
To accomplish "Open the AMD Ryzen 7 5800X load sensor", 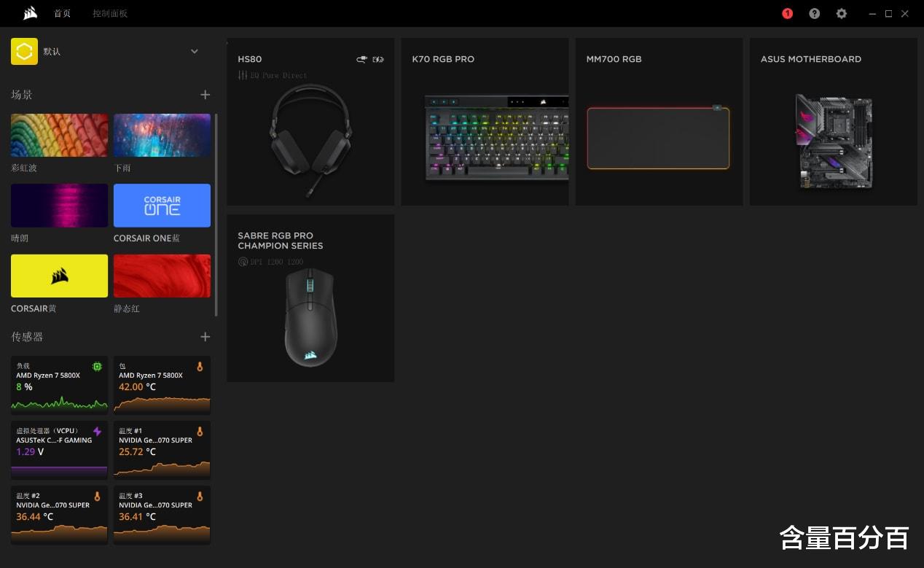I will [59, 385].
